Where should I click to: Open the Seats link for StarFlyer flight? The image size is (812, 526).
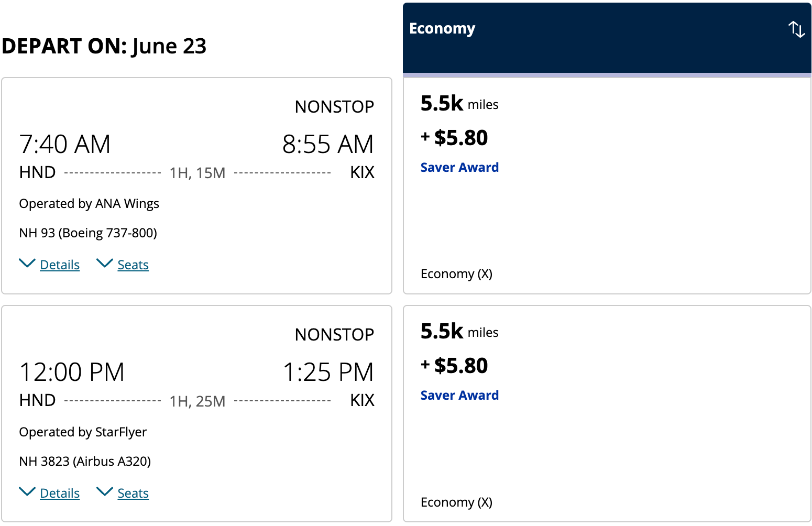click(133, 494)
